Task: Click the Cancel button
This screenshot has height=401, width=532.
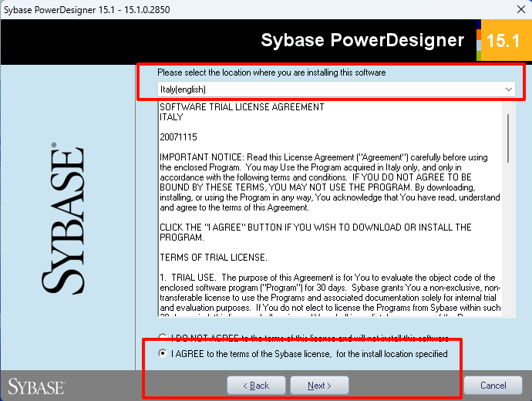Action: (x=493, y=386)
